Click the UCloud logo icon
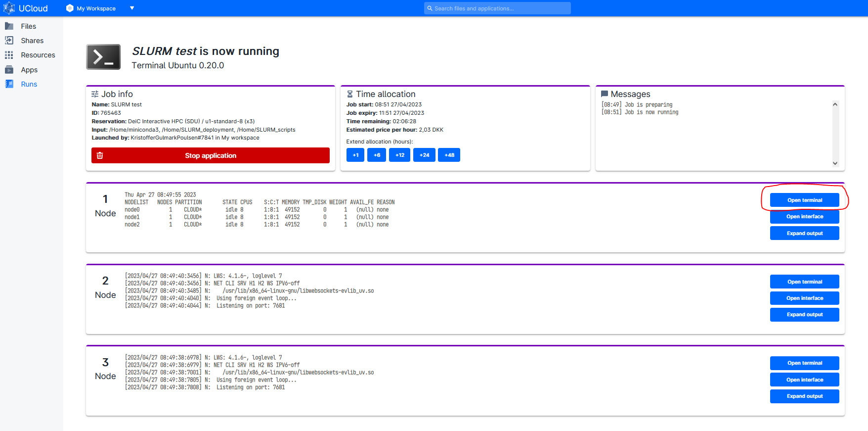This screenshot has width=868, height=431. (x=9, y=8)
